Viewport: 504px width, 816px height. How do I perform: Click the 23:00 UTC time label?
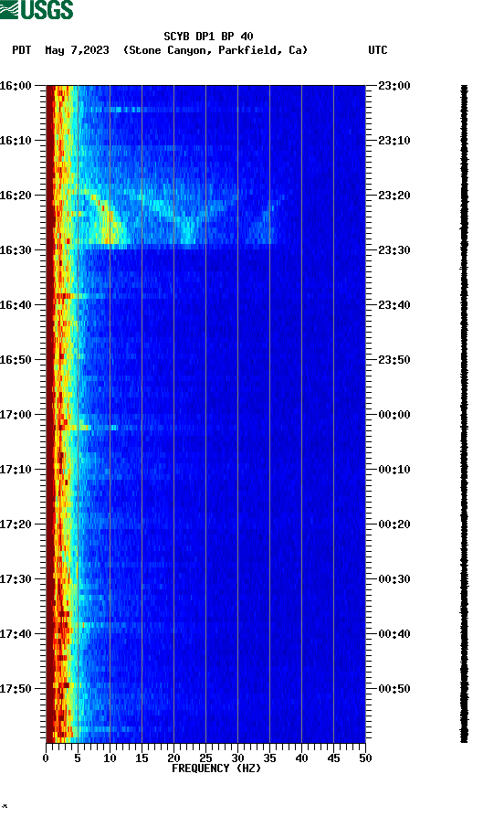(x=394, y=85)
